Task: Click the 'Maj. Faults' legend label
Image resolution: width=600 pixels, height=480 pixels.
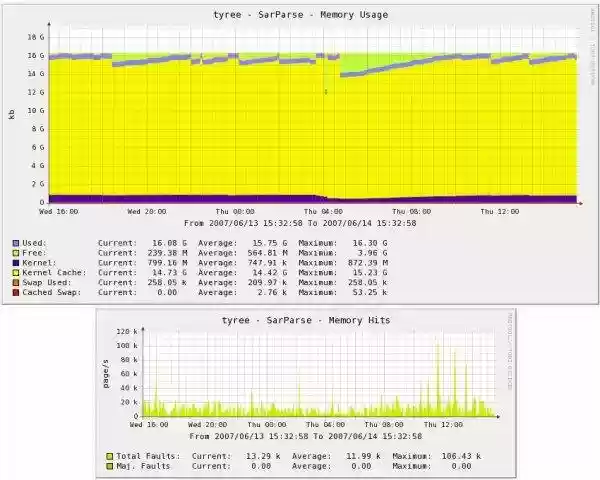Action: pyautogui.click(x=143, y=466)
